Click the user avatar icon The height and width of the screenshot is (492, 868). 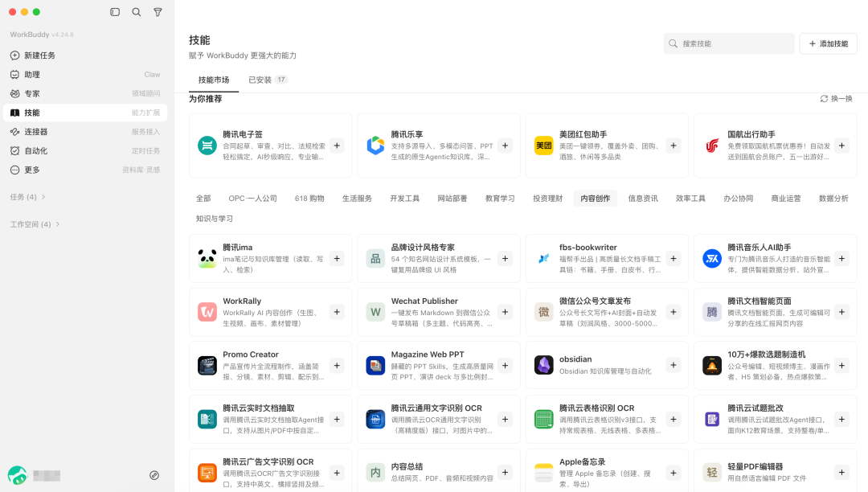[17, 475]
